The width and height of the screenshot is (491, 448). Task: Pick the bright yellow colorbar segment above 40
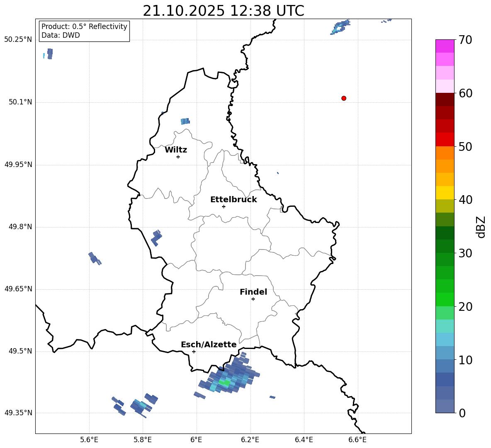[445, 193]
